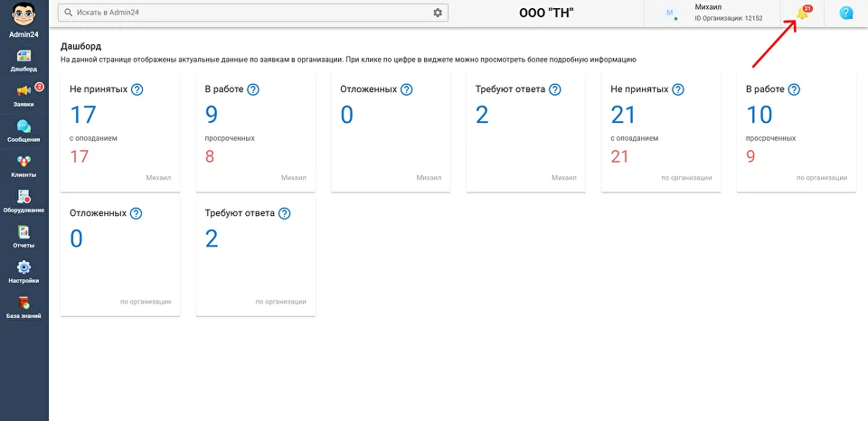
Task: Click Михаил's profile avatar circle
Action: [670, 13]
